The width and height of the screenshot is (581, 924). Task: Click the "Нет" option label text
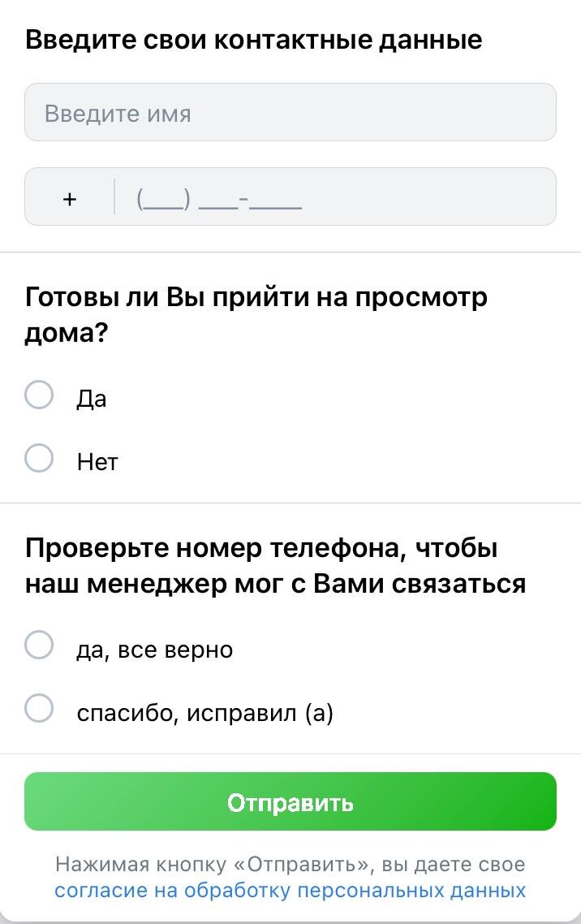97,462
